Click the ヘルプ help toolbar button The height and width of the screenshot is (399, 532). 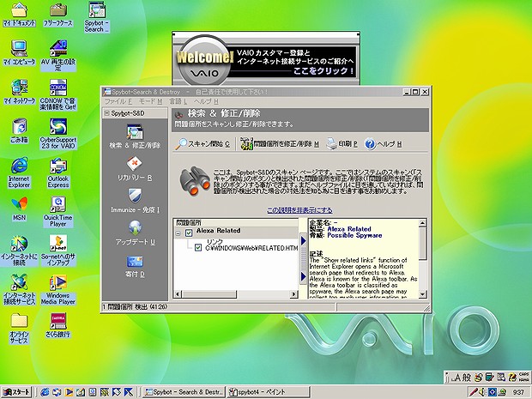[x=383, y=144]
